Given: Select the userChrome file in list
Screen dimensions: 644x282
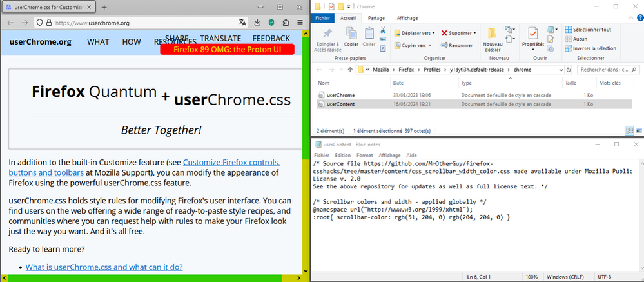Looking at the screenshot, I should click(x=340, y=95).
